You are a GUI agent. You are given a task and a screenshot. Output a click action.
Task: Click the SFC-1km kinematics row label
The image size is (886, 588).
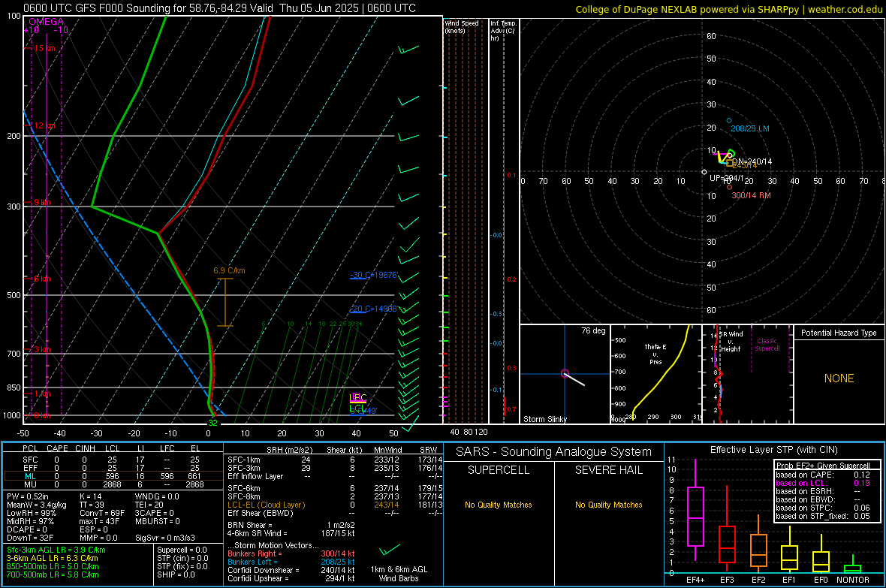(x=244, y=460)
